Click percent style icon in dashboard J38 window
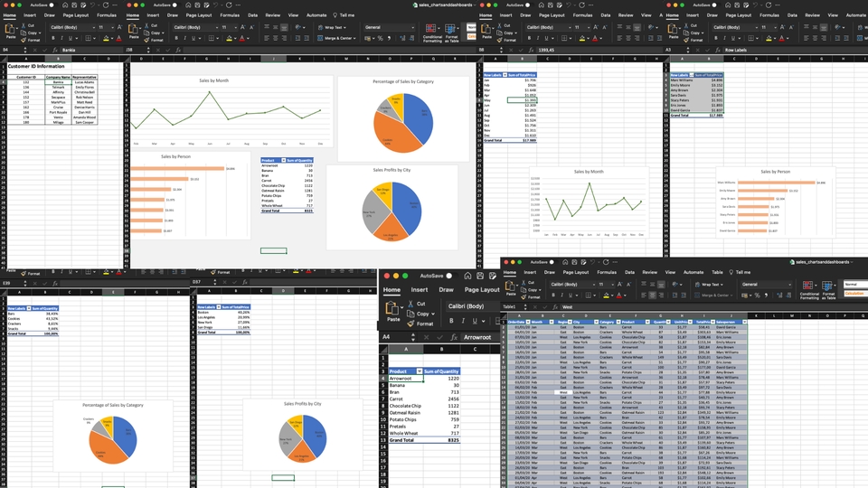868x488 pixels. pos(381,38)
